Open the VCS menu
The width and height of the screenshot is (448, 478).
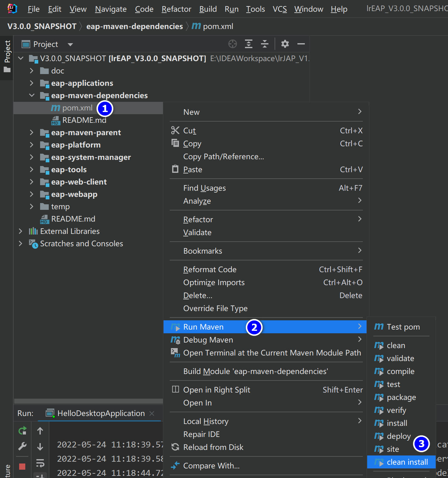(280, 9)
